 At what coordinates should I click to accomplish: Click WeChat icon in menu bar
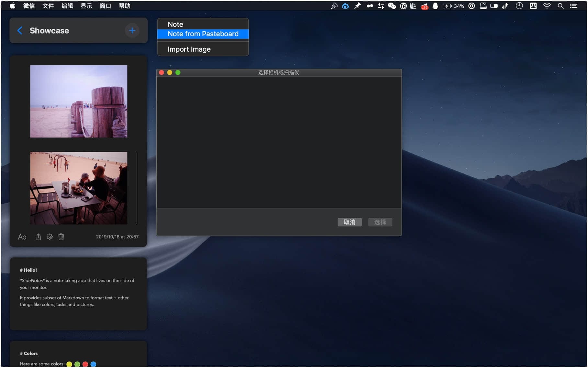(392, 6)
